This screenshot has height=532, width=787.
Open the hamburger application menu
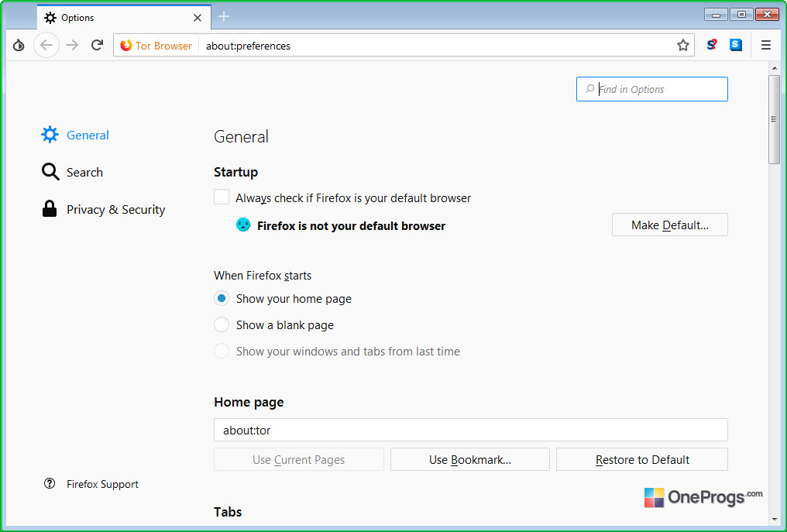(766, 46)
